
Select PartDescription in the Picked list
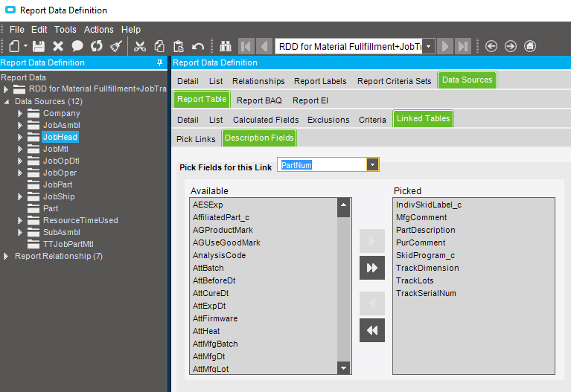tap(425, 230)
